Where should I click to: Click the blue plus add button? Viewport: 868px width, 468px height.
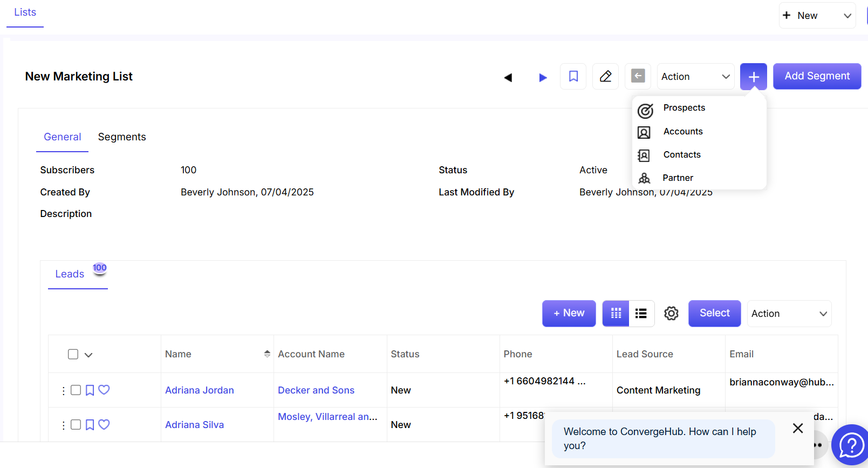click(x=754, y=76)
